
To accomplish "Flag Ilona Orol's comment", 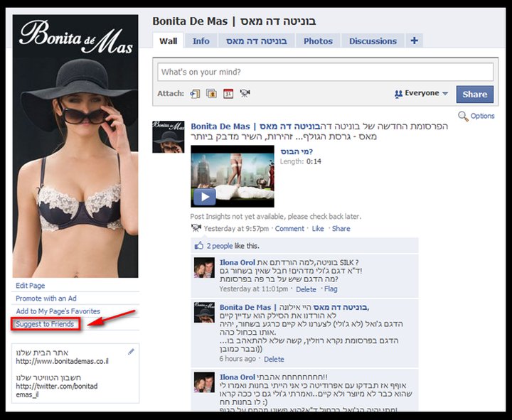I will coord(331,289).
